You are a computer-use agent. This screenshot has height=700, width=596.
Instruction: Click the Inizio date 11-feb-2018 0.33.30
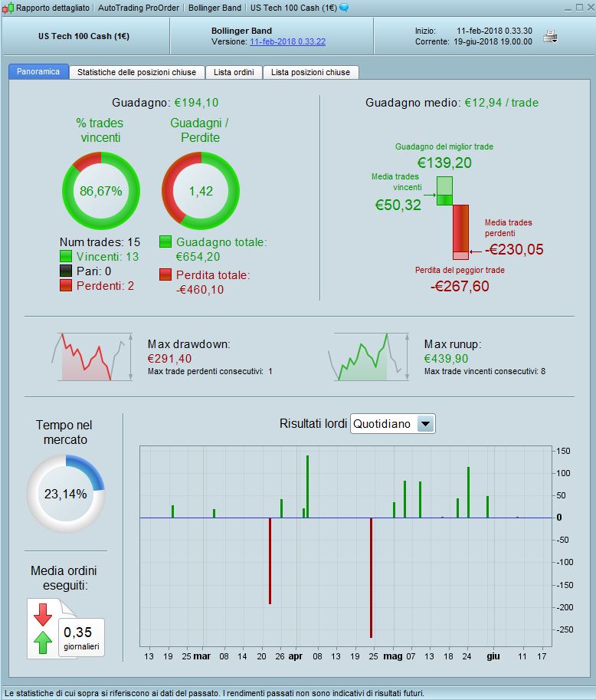click(494, 31)
